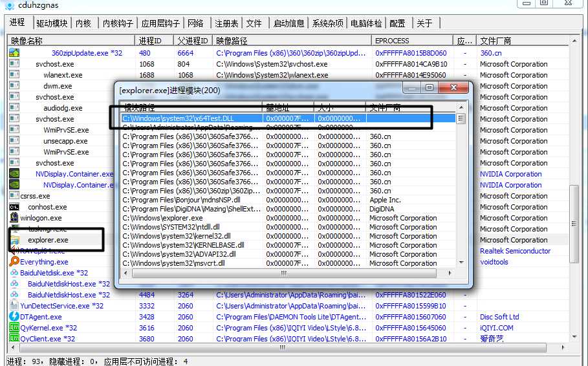Screen dimensions: 588x366
Task: Select the x64Test.DLL module row
Action: point(288,118)
